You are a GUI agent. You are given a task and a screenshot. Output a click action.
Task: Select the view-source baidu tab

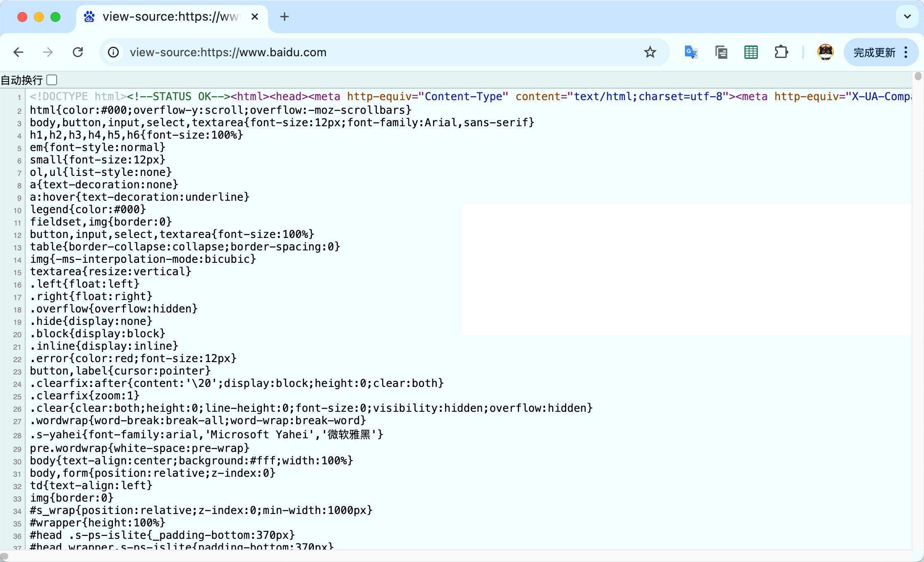(170, 17)
